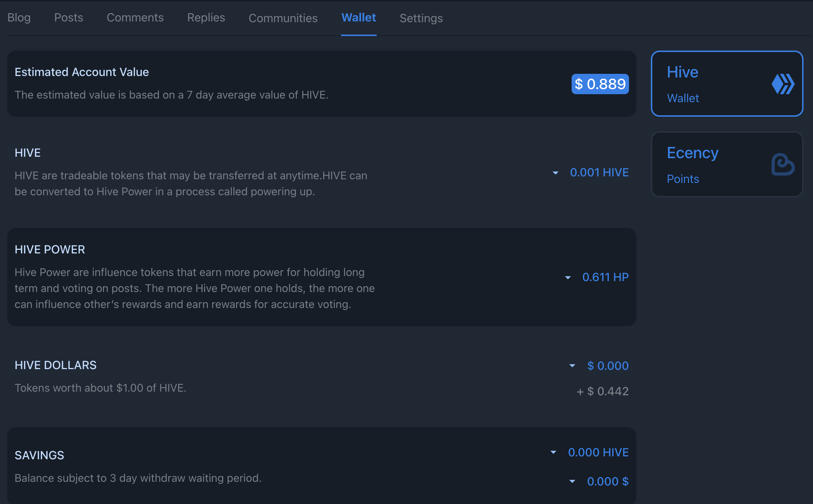Open the Blog tab

tap(19, 18)
